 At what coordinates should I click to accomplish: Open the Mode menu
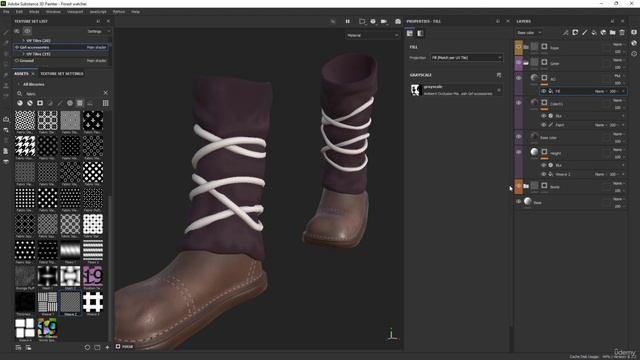(x=34, y=12)
